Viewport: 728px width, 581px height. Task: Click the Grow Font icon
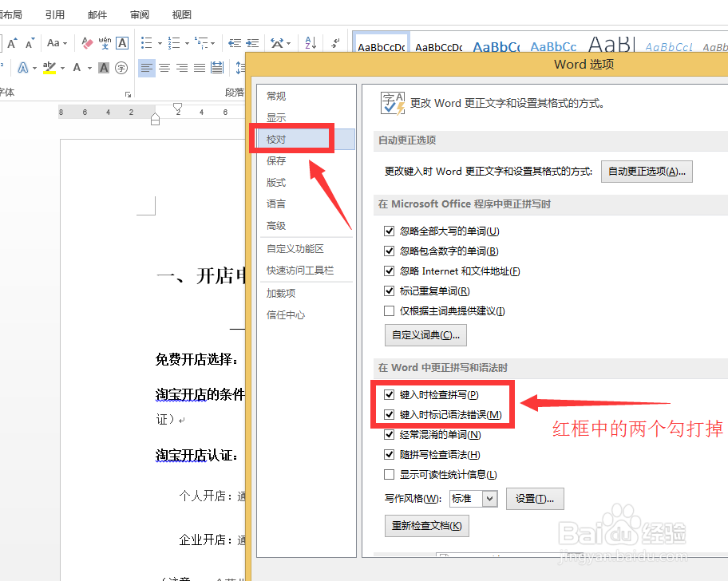13,43
